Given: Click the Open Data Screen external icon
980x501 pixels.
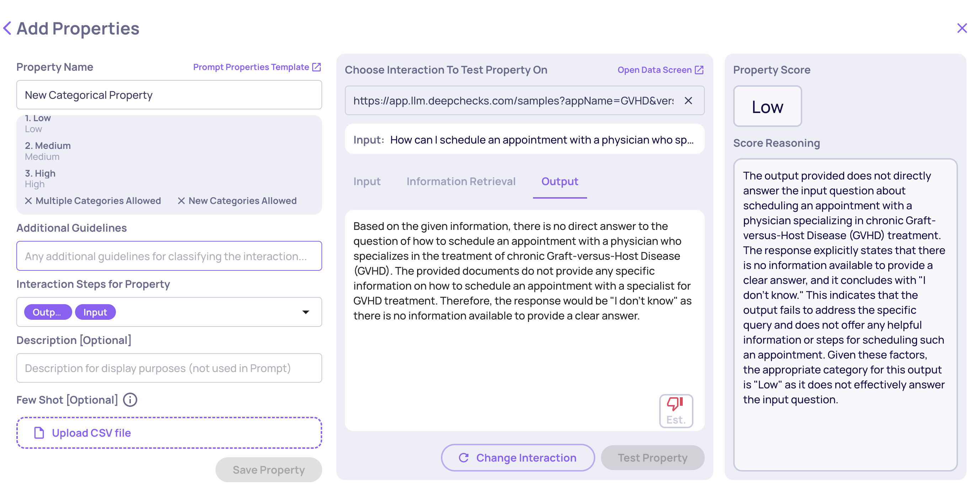Looking at the screenshot, I should pos(699,70).
